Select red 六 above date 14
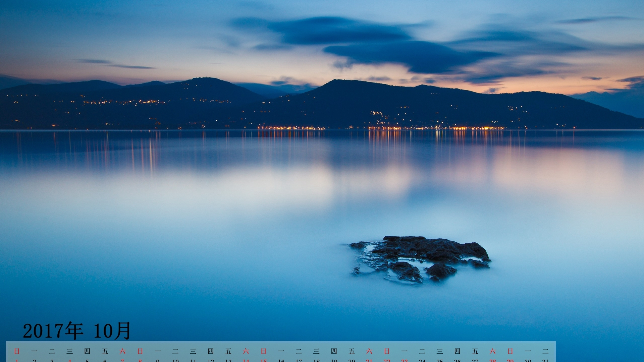This screenshot has height=362, width=644. (246, 351)
